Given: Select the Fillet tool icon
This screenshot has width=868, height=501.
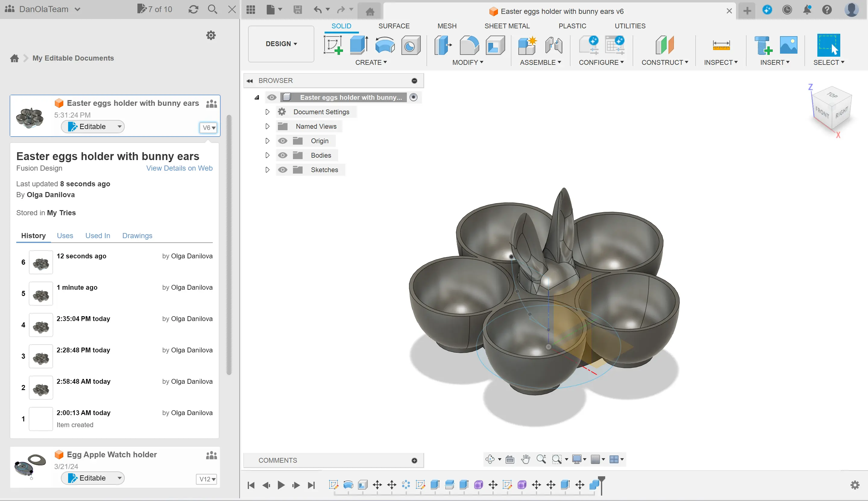Looking at the screenshot, I should 469,45.
